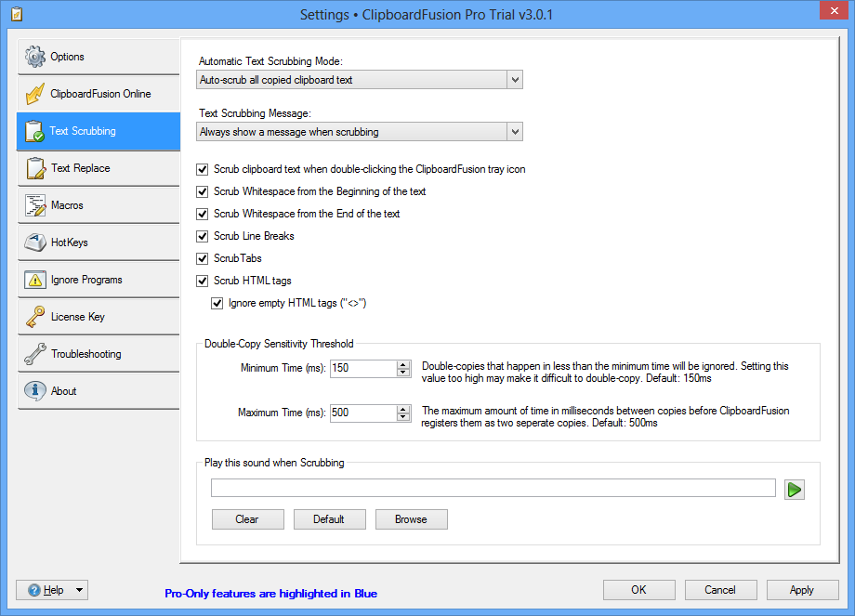Switch to the Options tab
The height and width of the screenshot is (616, 855).
(x=99, y=57)
